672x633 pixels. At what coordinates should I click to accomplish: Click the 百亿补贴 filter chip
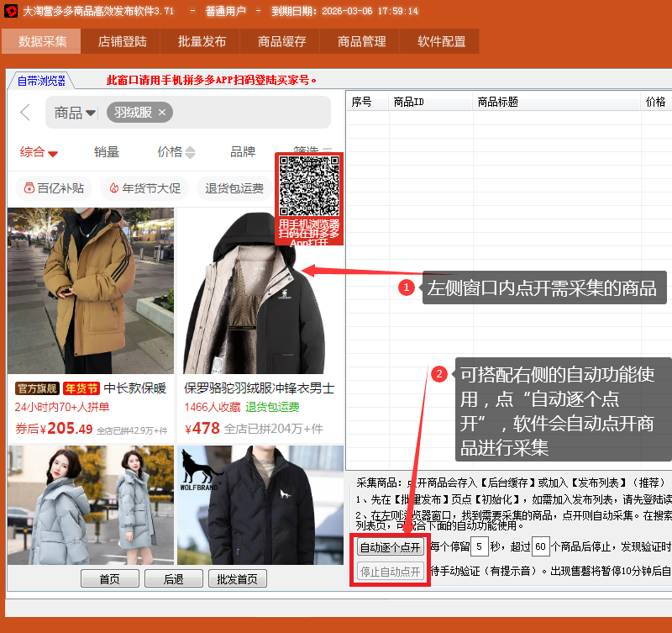[54, 188]
